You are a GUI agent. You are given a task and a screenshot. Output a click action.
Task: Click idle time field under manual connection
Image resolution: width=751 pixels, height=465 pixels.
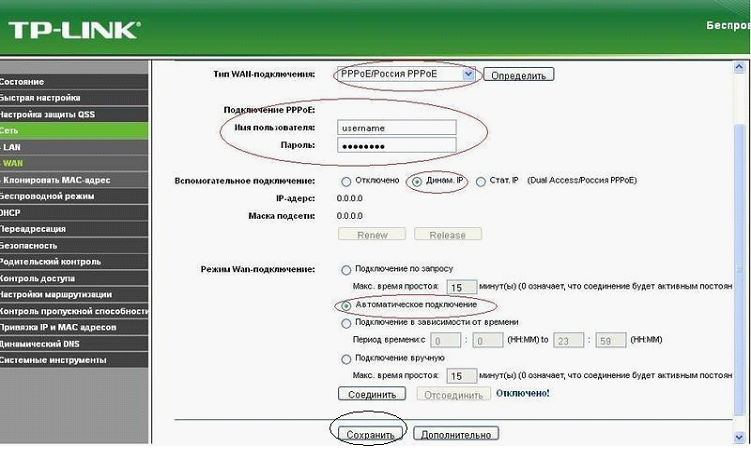[462, 376]
